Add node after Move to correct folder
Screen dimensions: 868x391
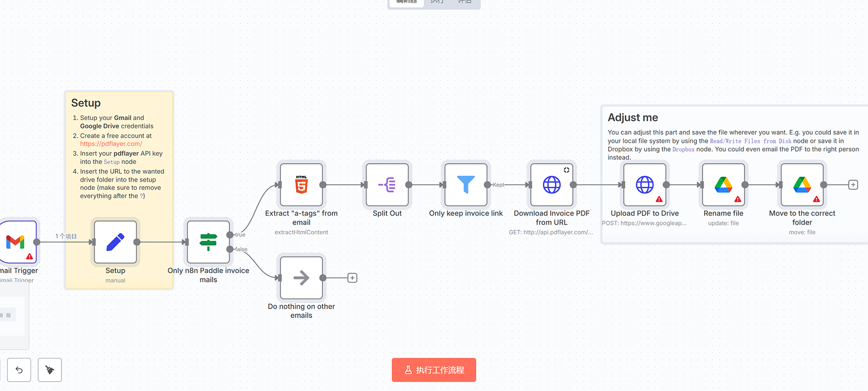(853, 185)
